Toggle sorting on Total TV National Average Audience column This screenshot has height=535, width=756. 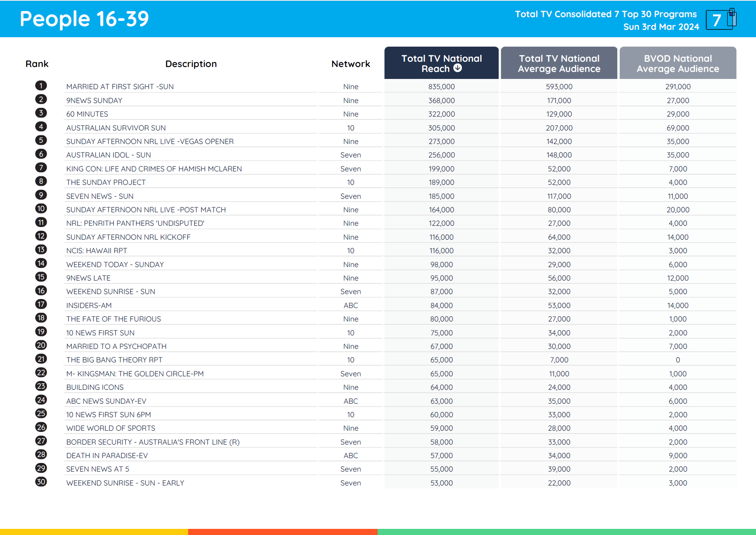(x=559, y=63)
